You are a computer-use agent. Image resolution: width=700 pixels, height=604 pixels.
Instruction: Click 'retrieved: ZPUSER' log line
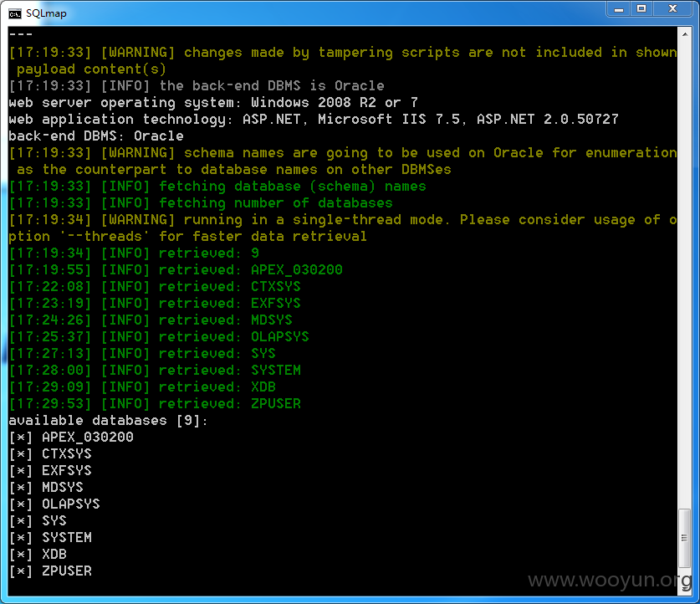[x=155, y=404]
